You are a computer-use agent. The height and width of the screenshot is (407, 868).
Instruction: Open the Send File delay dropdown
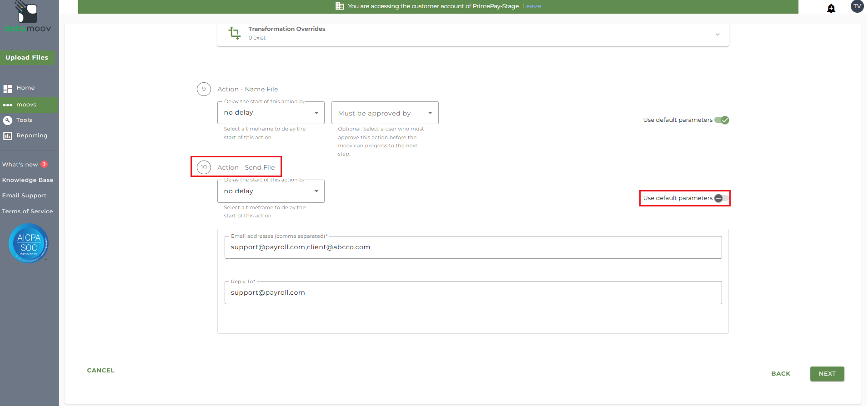pyautogui.click(x=271, y=191)
